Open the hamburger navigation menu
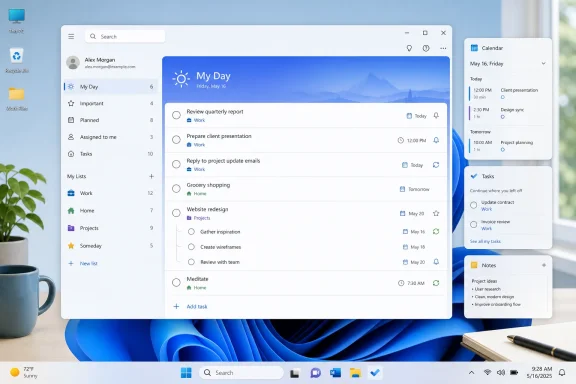Image resolution: width=576 pixels, height=384 pixels. coord(71,36)
